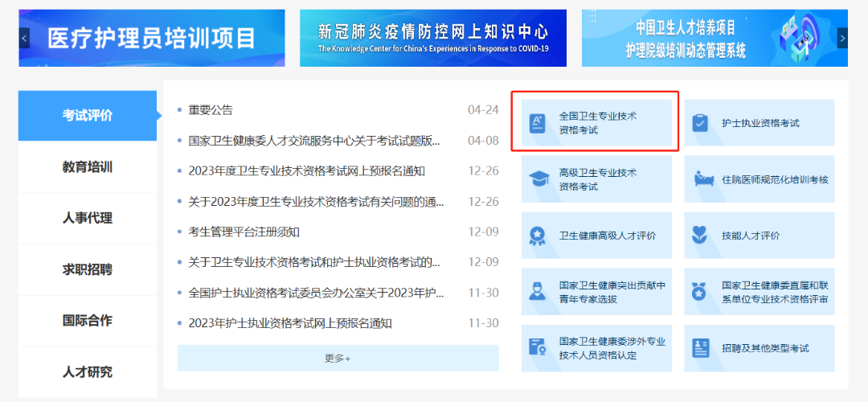Click the 国家卫生健康突出贡献中青年专家选拔 doctor icon
Screen dimensions: 868x402
coord(537,292)
